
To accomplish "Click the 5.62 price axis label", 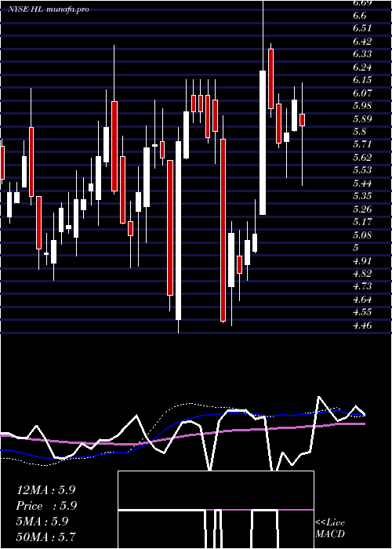I will point(362,157).
